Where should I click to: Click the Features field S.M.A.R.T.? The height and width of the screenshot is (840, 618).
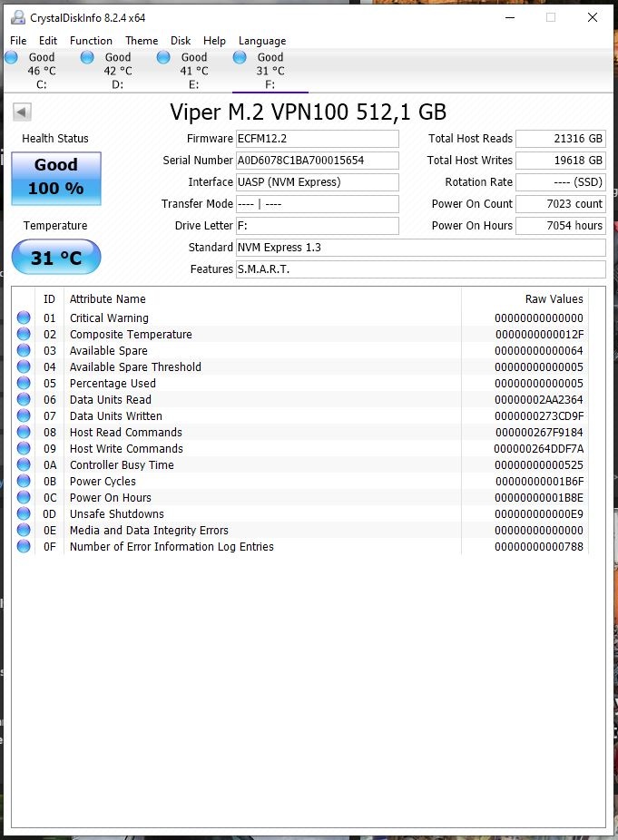[x=421, y=269]
